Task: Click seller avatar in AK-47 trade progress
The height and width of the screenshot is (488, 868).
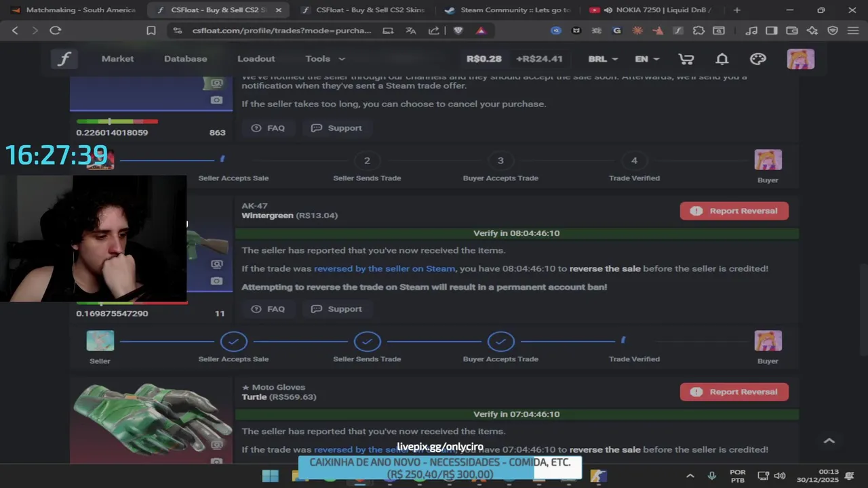Action: 100,341
